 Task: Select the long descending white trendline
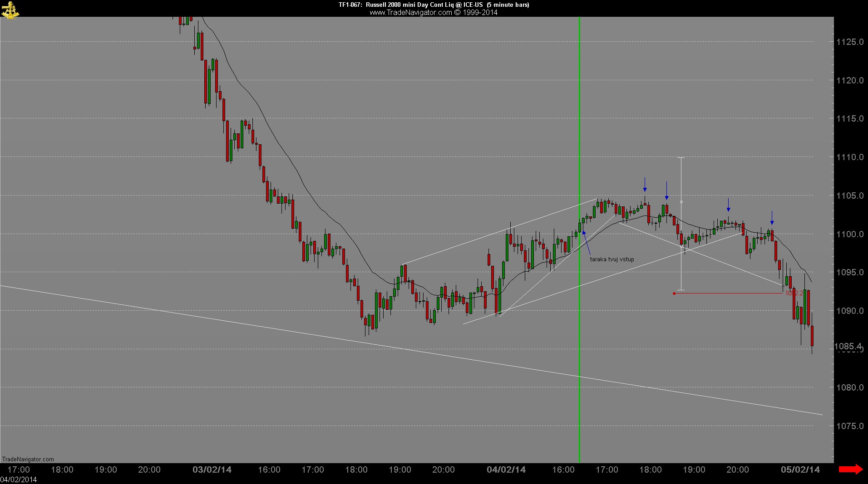(x=411, y=350)
